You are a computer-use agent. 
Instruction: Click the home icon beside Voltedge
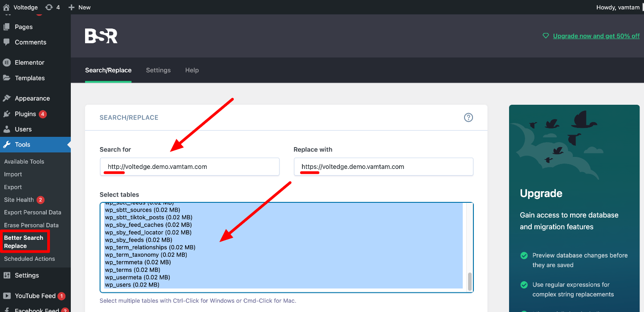[x=6, y=7]
